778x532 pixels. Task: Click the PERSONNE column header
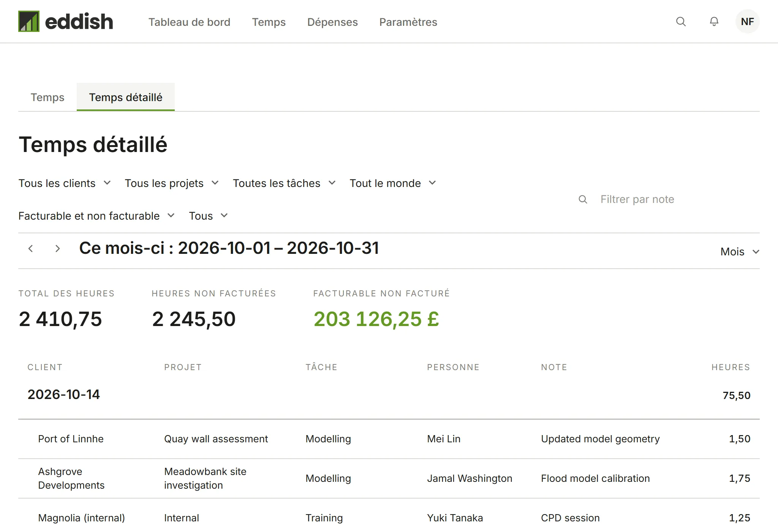[x=453, y=367]
